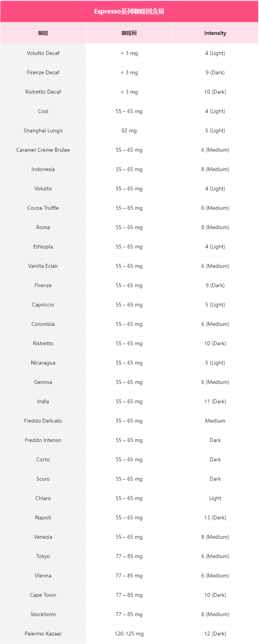The width and height of the screenshot is (259, 644).
Task: Click the Intensity column header
Action: 215,33
